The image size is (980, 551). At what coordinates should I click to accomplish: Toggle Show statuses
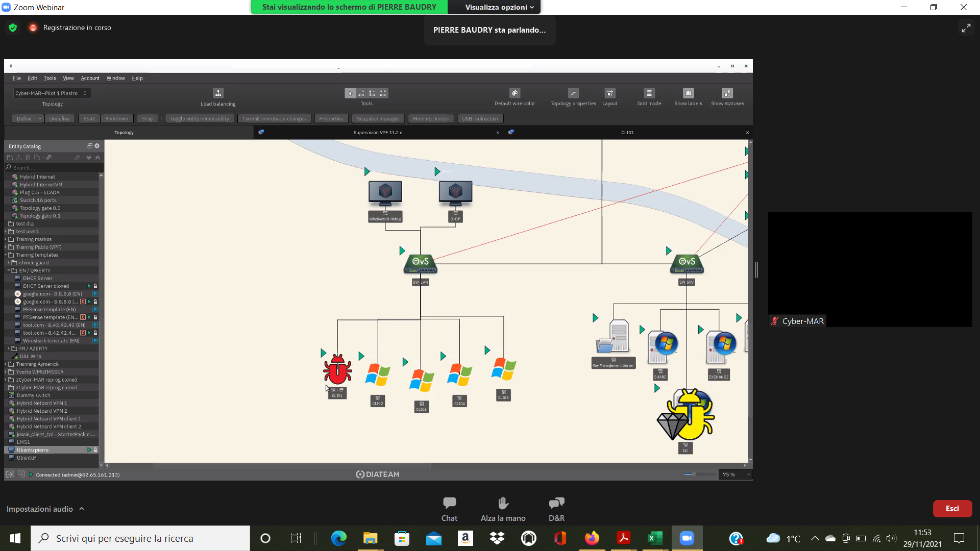click(727, 93)
